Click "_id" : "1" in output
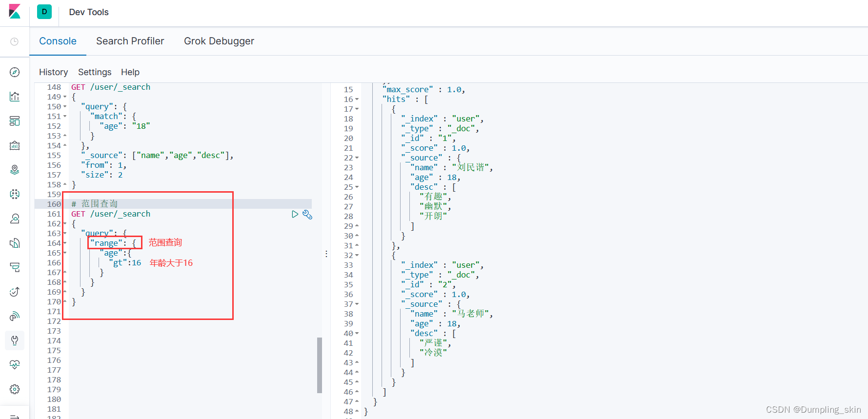This screenshot has width=868, height=419. pos(428,138)
